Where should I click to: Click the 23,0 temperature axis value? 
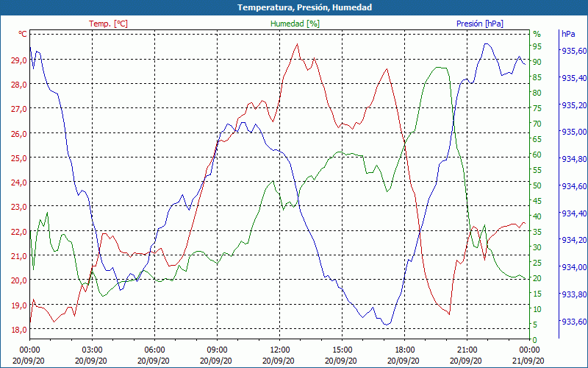19,207
